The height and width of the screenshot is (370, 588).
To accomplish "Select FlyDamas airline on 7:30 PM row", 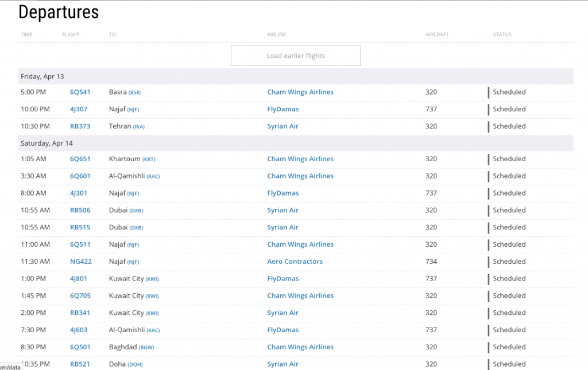I will point(283,330).
